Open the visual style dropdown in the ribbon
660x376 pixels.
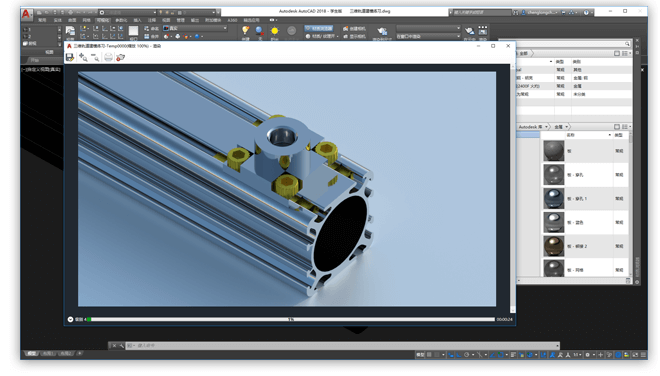195,28
